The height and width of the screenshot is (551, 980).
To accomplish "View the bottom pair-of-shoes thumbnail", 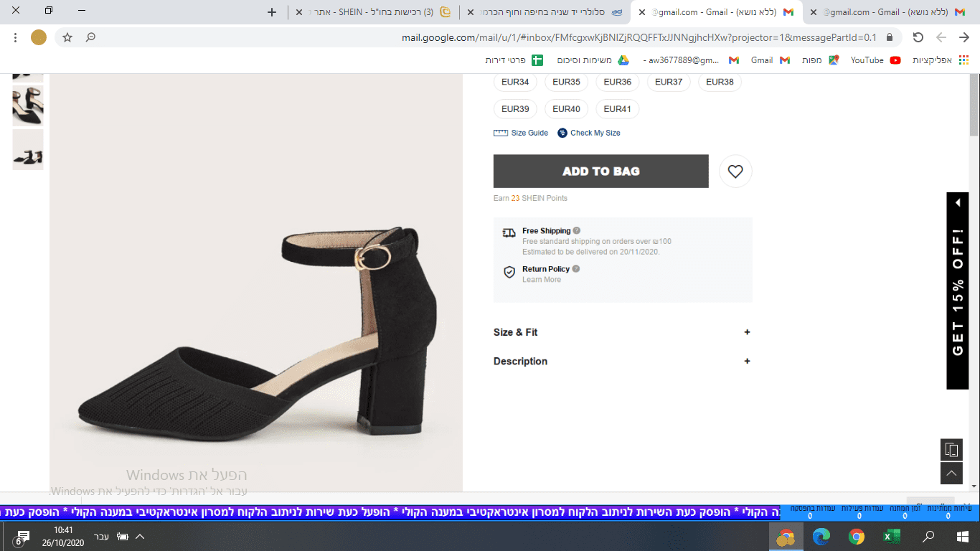I will [x=28, y=150].
